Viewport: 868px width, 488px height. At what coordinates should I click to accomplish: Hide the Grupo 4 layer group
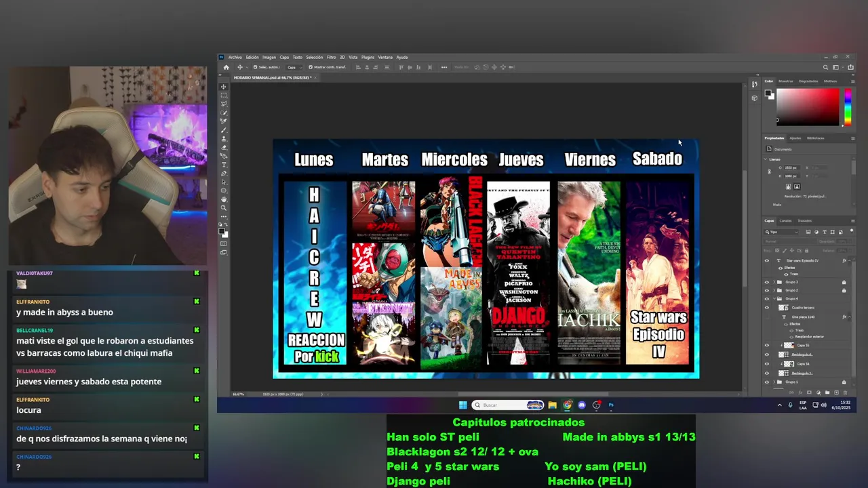767,299
